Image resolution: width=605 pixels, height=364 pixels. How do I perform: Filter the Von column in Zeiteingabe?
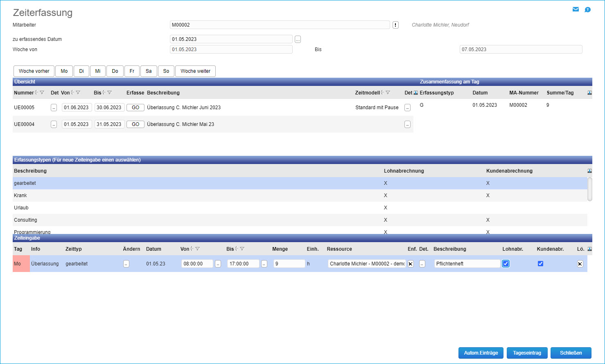(x=197, y=249)
